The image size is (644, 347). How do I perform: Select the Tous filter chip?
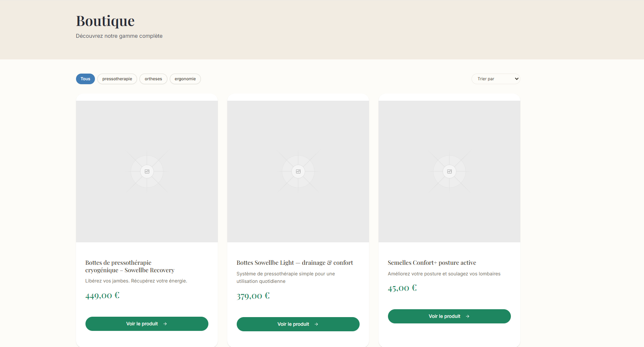pyautogui.click(x=85, y=79)
